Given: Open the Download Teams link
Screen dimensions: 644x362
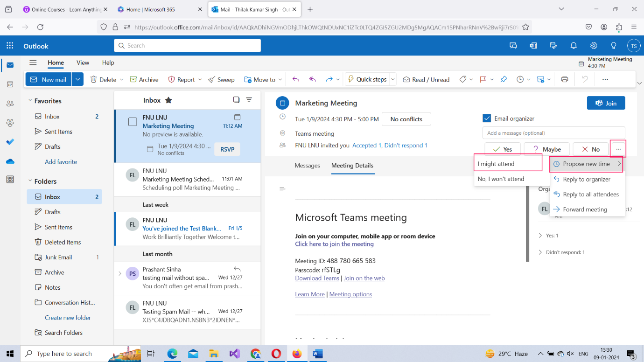Looking at the screenshot, I should pyautogui.click(x=317, y=278).
